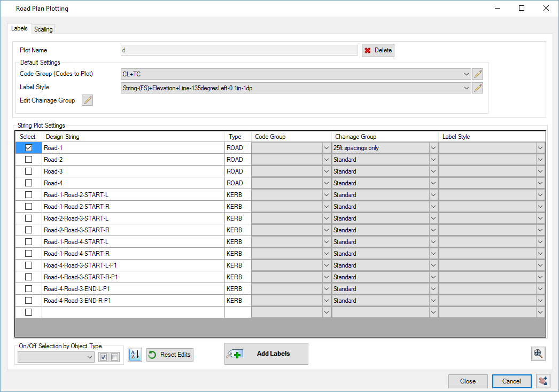559x392 pixels.
Task: Click Reset Edits button
Action: pos(170,355)
